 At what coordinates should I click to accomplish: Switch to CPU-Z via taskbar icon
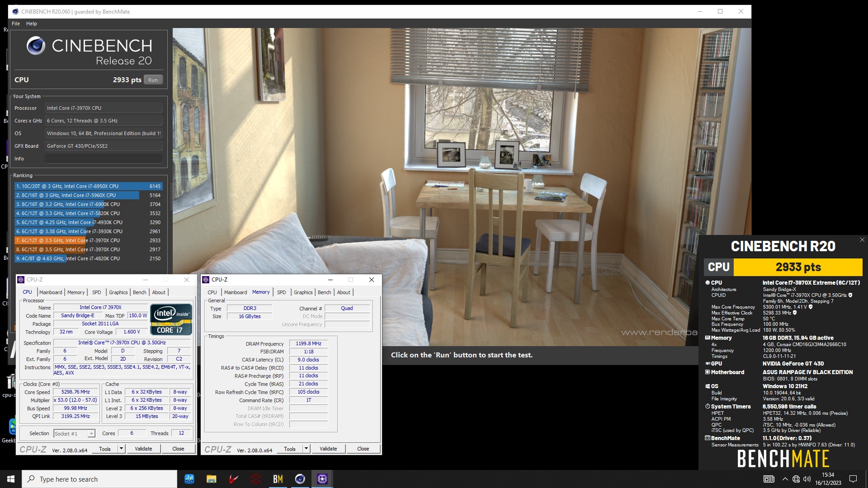322,479
